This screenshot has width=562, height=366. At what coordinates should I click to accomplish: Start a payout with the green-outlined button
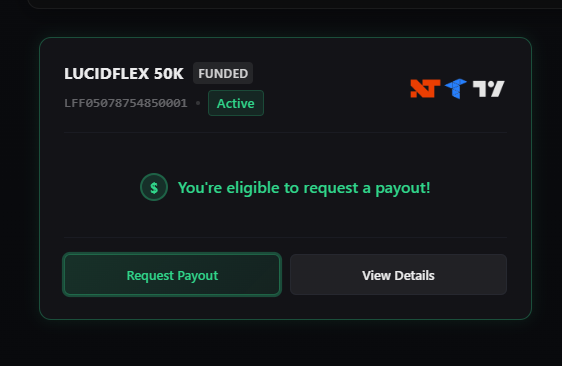pyautogui.click(x=172, y=275)
